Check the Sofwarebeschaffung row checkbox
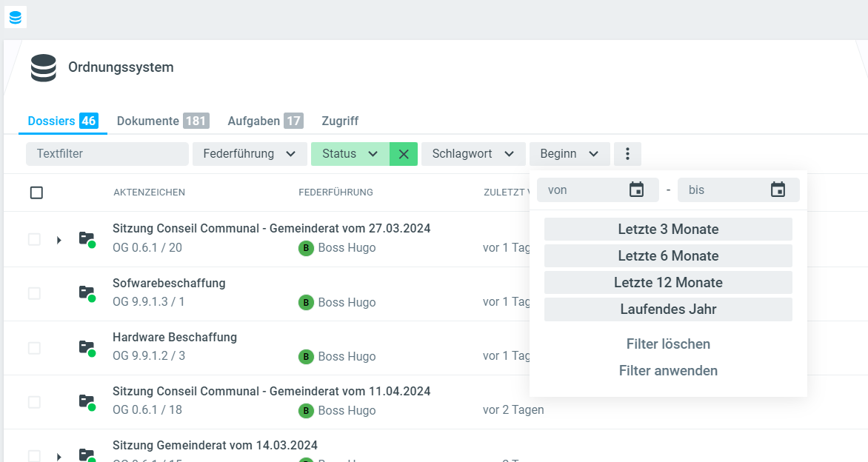 34,293
